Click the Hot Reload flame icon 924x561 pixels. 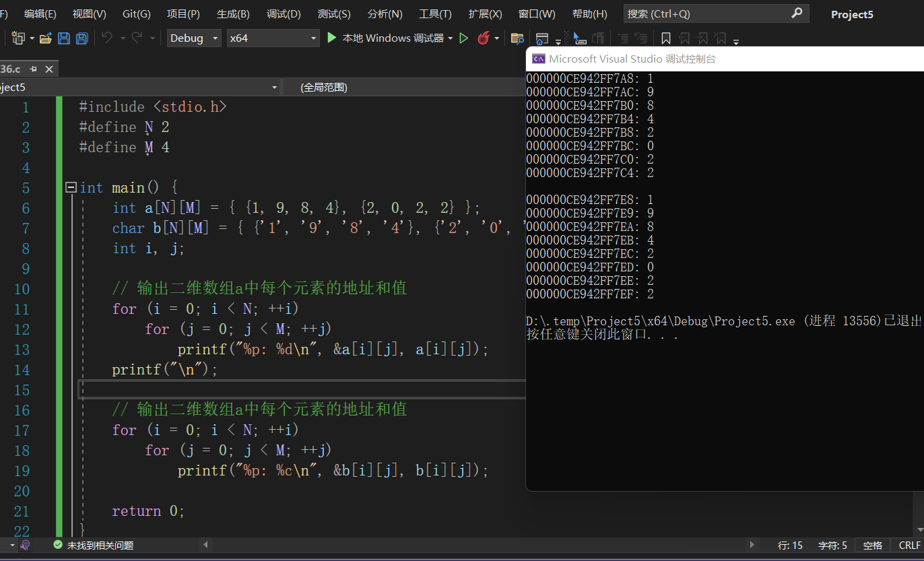point(483,38)
